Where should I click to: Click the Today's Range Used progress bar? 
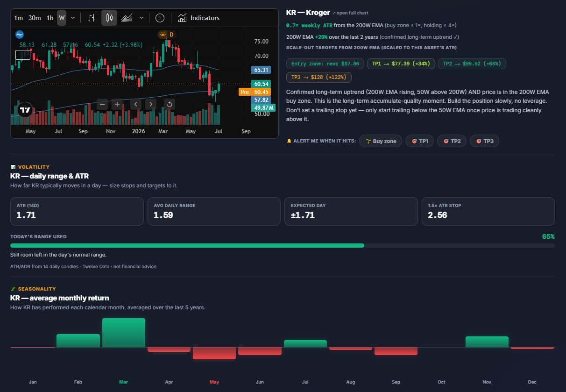coord(283,245)
